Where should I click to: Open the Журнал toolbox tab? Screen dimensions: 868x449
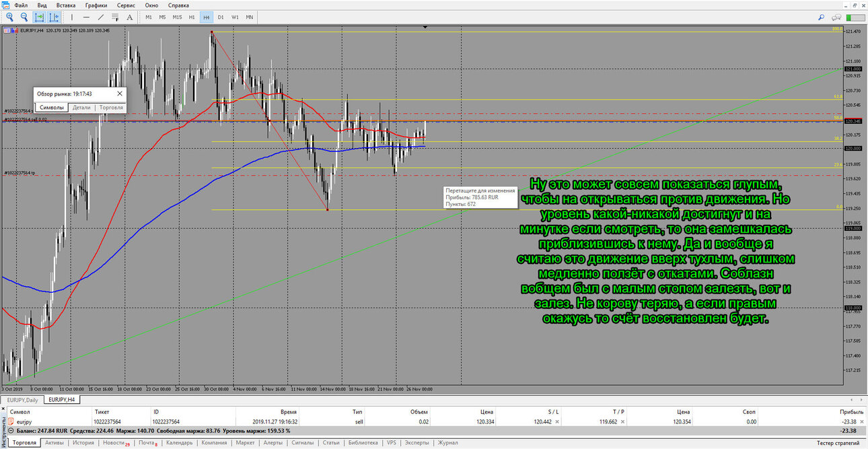[448, 443]
